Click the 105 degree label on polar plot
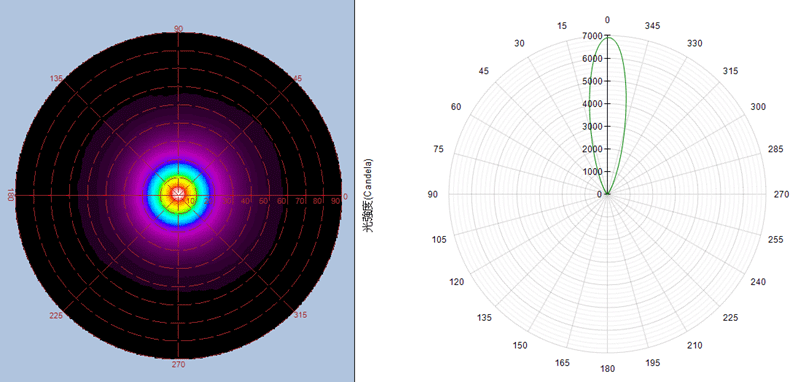Image resolution: width=804 pixels, height=382 pixels. coord(439,239)
